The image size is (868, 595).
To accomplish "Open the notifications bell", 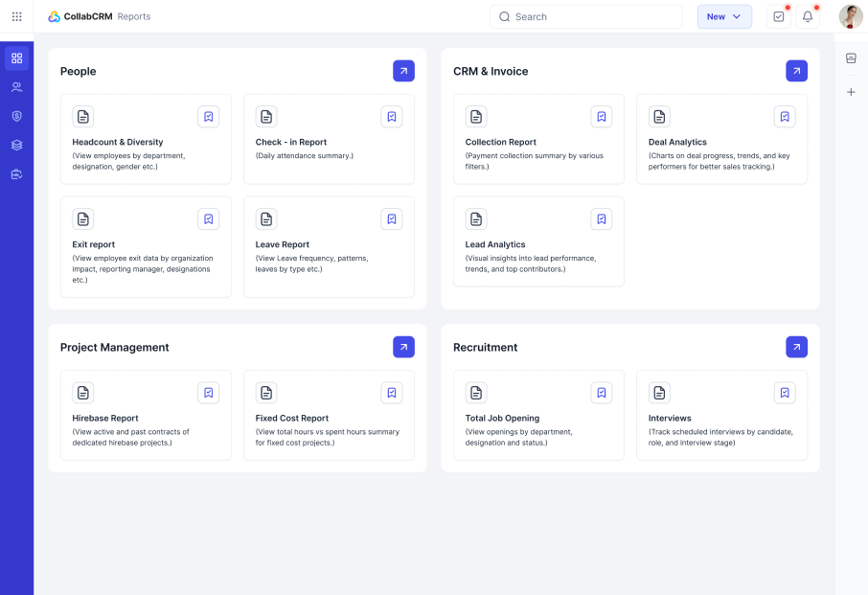I will coord(808,16).
